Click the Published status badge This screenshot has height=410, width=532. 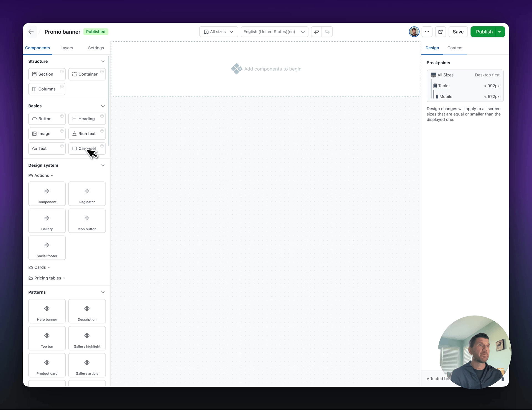click(96, 32)
